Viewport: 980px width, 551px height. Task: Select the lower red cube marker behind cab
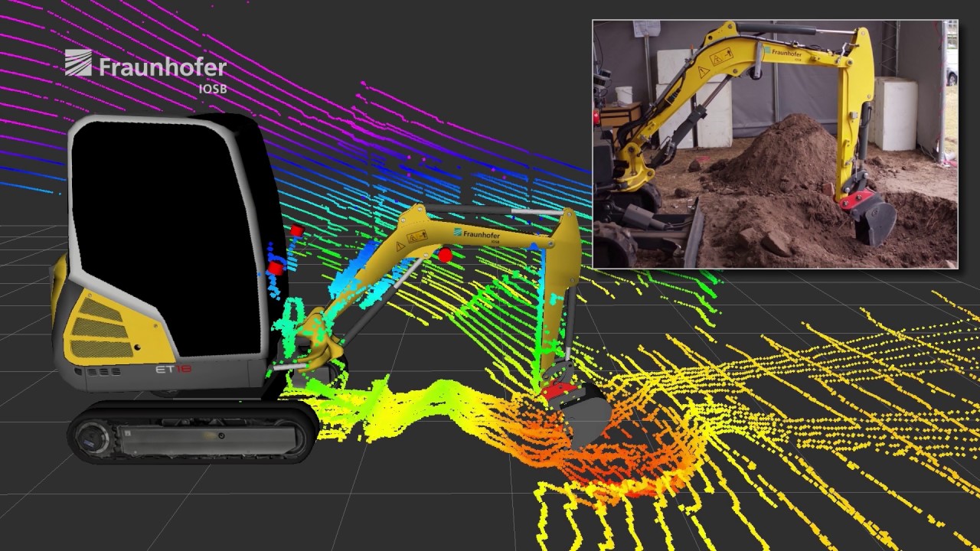(x=276, y=269)
